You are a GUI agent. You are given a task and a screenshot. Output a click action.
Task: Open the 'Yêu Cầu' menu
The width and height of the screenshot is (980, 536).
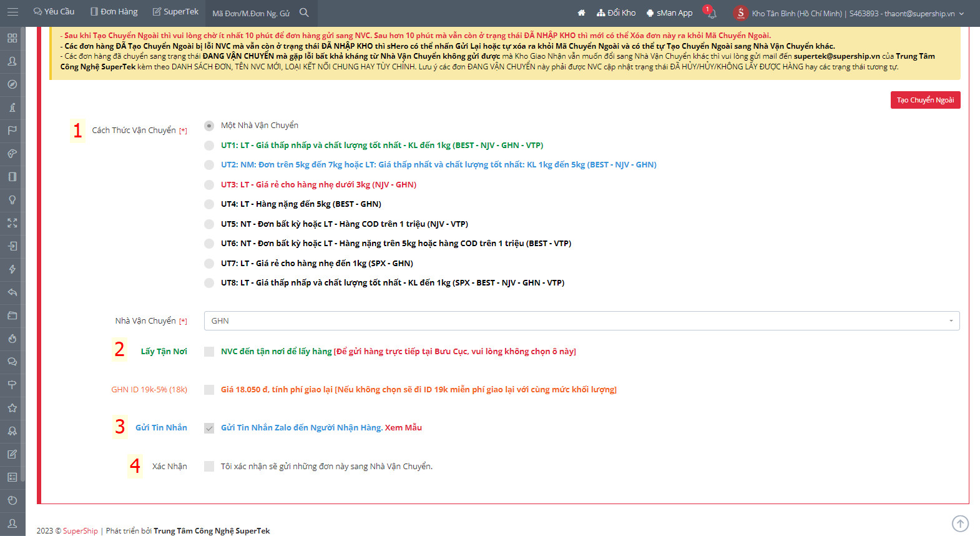[54, 12]
